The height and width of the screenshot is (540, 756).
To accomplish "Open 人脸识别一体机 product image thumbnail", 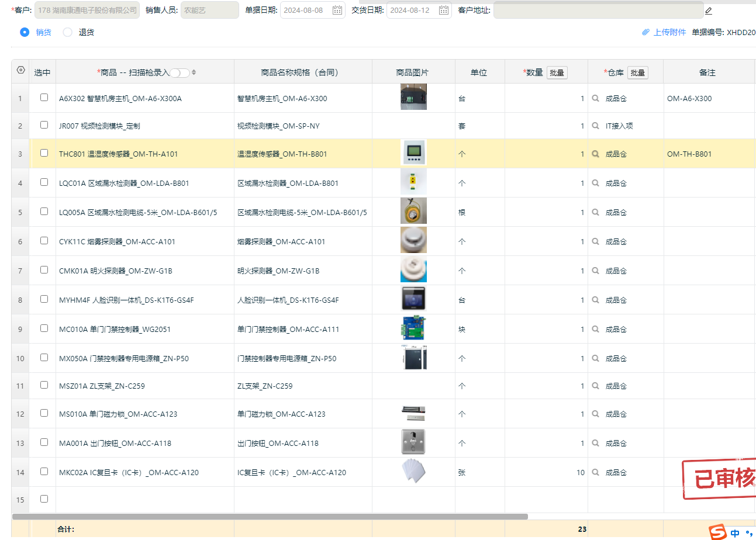I will coord(413,299).
